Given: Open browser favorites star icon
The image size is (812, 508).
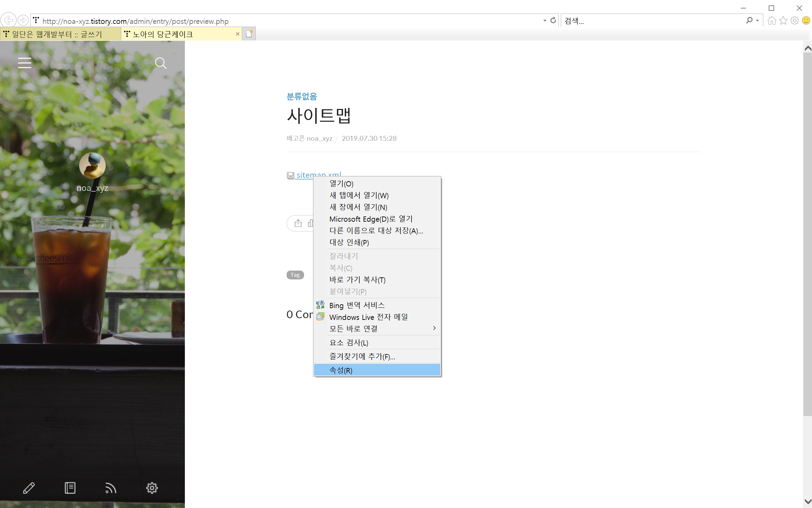Looking at the screenshot, I should tap(783, 21).
